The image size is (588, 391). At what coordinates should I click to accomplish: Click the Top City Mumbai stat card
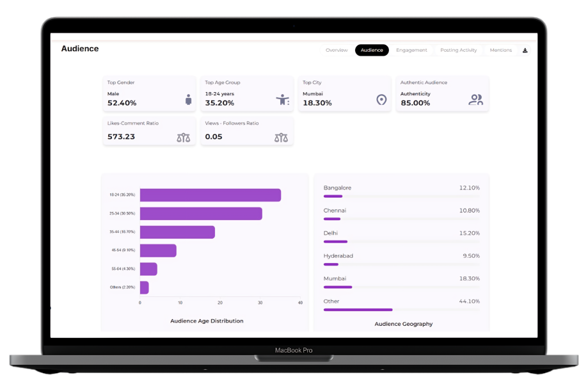(344, 93)
